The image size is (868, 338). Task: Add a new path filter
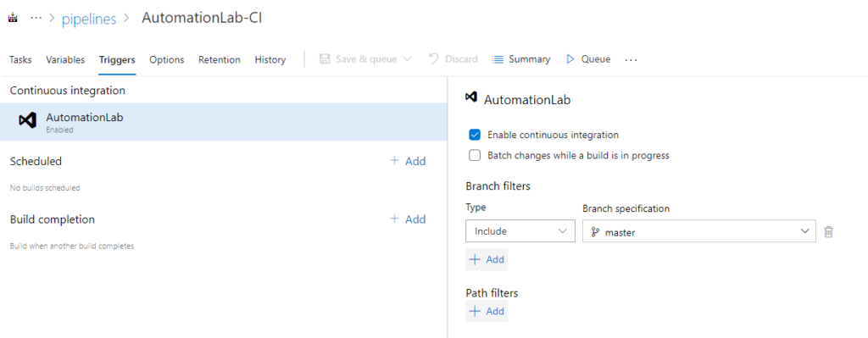click(487, 312)
